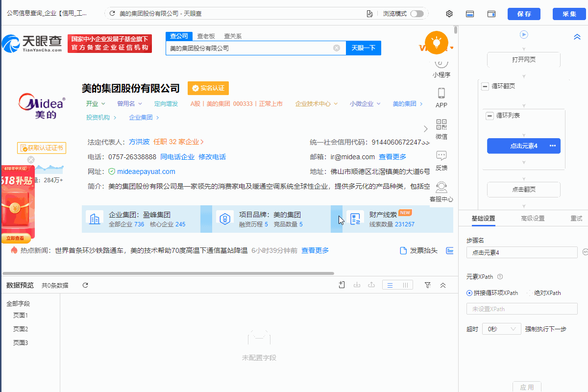Reload page with address bar refresh icon

click(112, 14)
